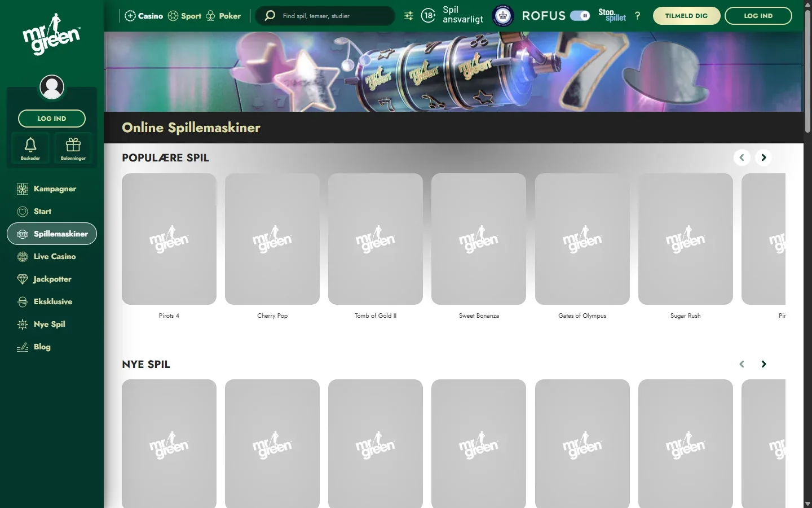Click LOG IND button in sidebar

[52, 119]
